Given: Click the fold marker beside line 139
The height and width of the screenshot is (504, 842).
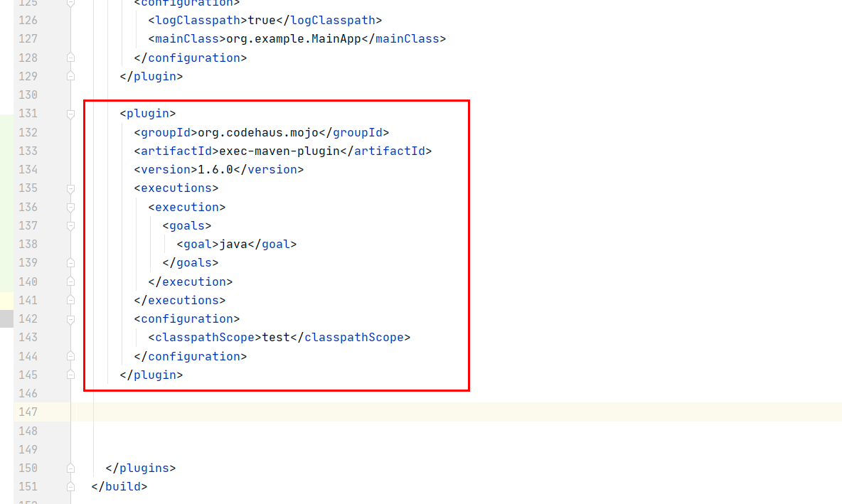Looking at the screenshot, I should [70, 262].
